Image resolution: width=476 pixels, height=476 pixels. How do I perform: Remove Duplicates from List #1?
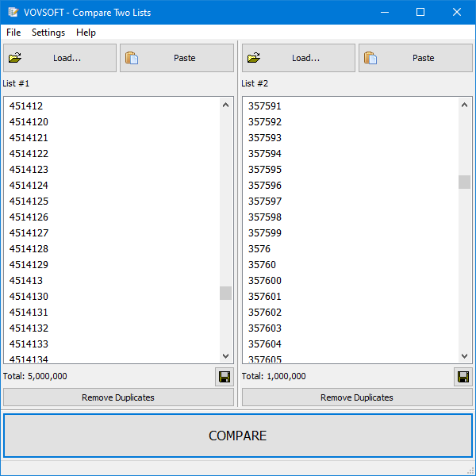[118, 397]
